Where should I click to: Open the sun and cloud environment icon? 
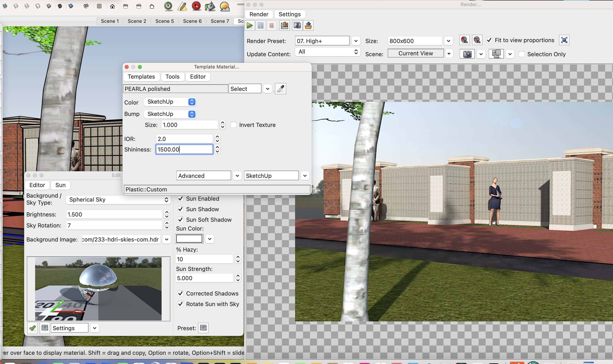click(224, 6)
